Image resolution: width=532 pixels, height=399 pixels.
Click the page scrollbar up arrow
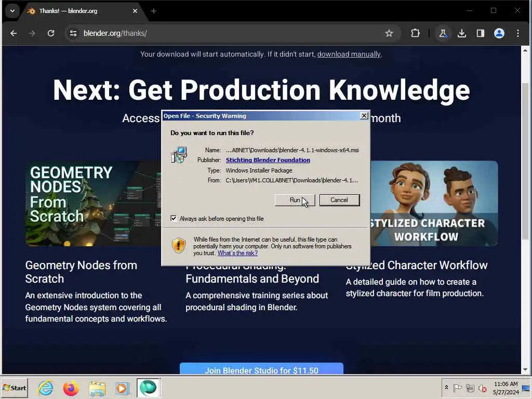[525, 50]
